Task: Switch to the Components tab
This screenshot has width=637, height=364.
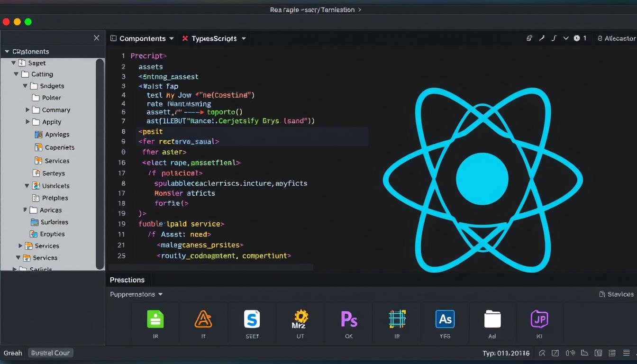Action: pos(142,38)
